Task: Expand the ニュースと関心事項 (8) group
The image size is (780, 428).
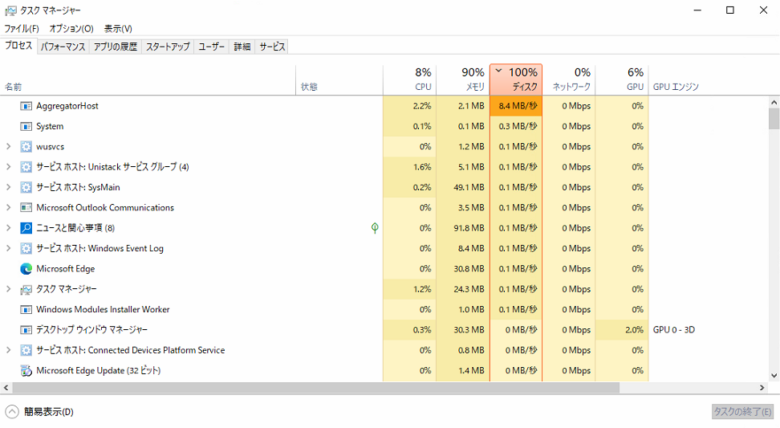Action: pyautogui.click(x=8, y=228)
